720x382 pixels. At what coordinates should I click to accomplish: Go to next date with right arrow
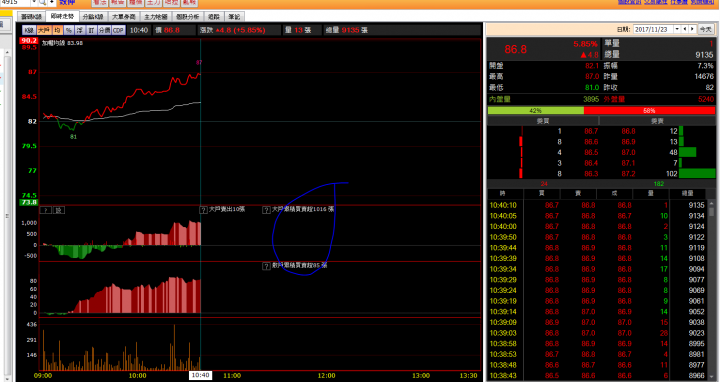coord(692,29)
